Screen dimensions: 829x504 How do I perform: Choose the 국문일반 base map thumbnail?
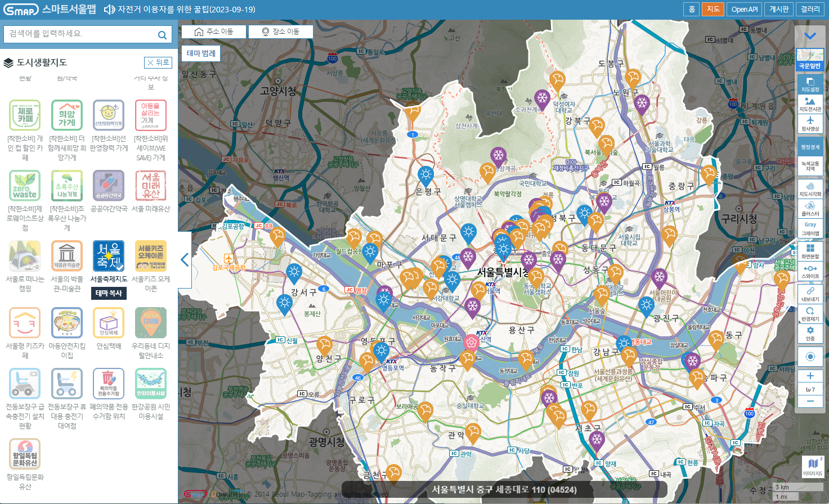[x=810, y=59]
